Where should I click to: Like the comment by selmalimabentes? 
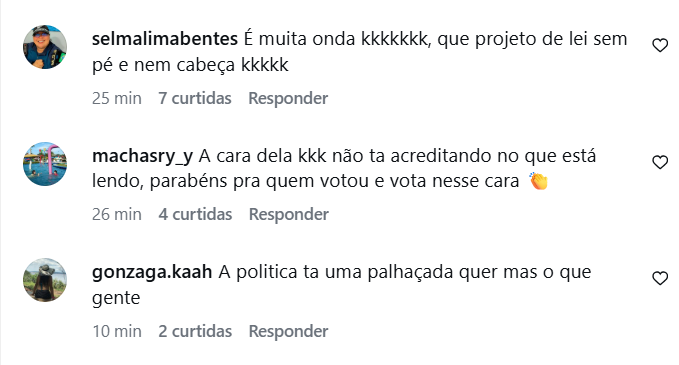pyautogui.click(x=660, y=45)
